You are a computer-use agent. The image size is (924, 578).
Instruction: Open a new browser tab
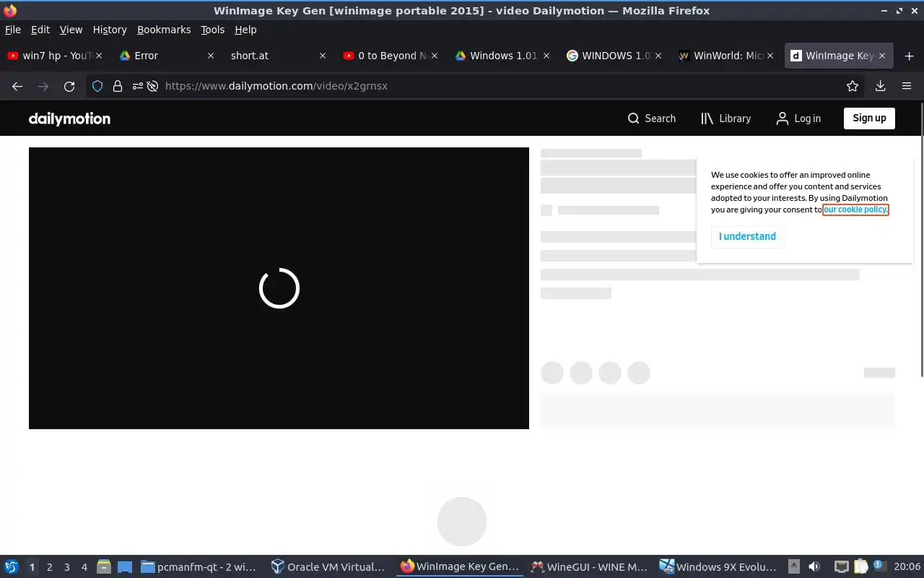pos(909,56)
